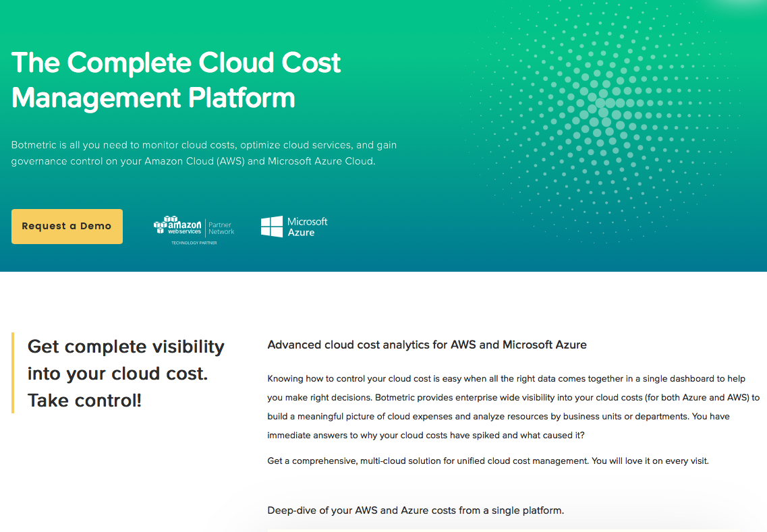Click the Partner Network text in the AWS badge
Viewport: 767px width, 532px height.
coord(221,229)
